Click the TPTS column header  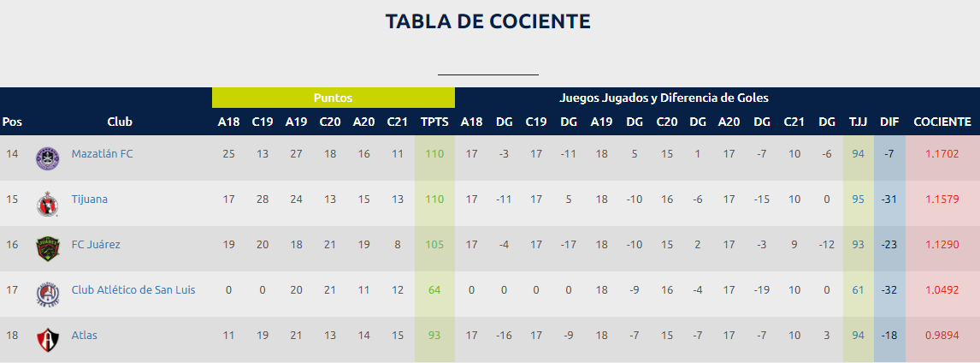click(434, 122)
